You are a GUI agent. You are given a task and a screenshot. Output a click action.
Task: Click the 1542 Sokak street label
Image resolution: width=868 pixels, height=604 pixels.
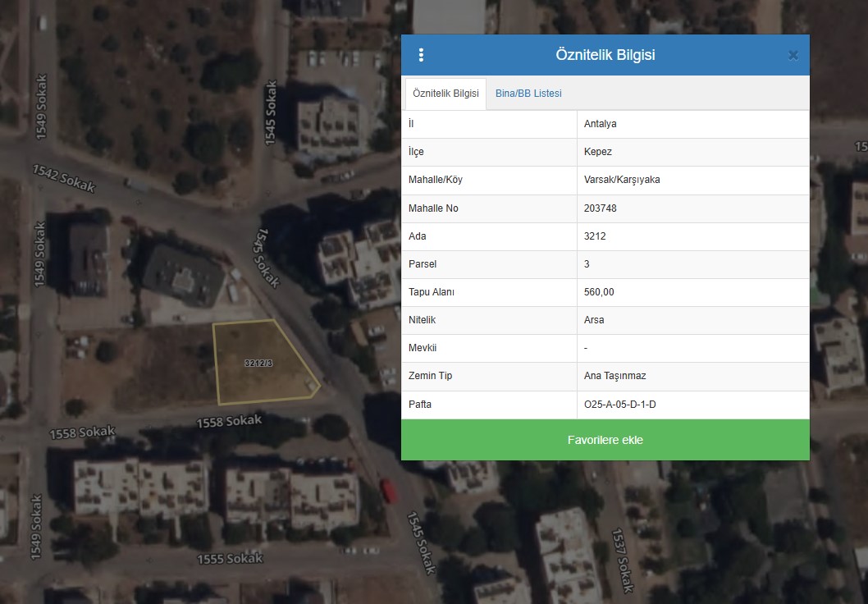click(64, 178)
